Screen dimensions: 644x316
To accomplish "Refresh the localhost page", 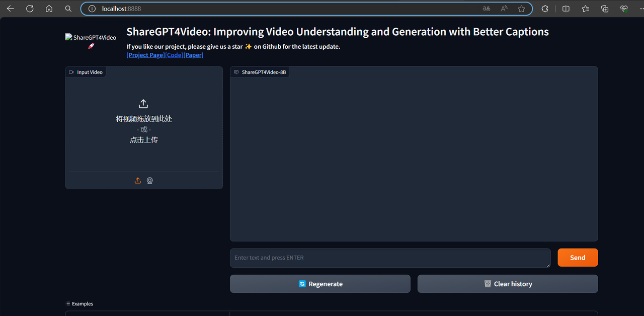I will coord(30,9).
